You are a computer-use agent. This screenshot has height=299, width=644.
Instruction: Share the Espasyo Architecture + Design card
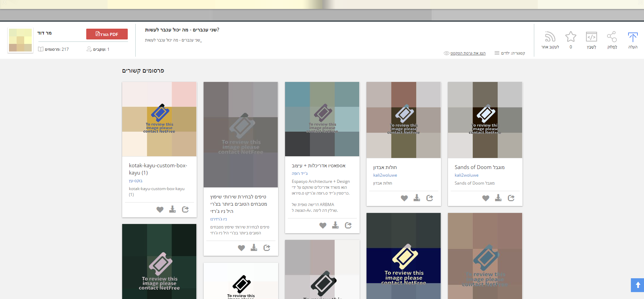tap(348, 225)
